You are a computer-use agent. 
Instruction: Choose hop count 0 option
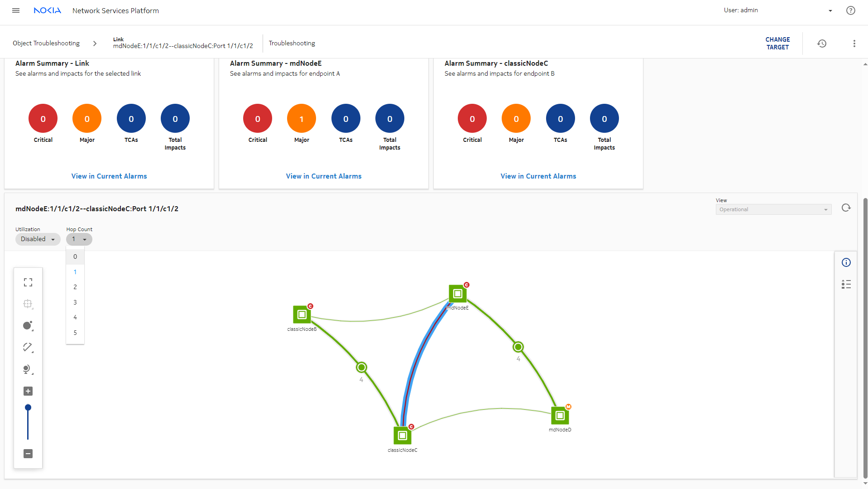coord(75,257)
